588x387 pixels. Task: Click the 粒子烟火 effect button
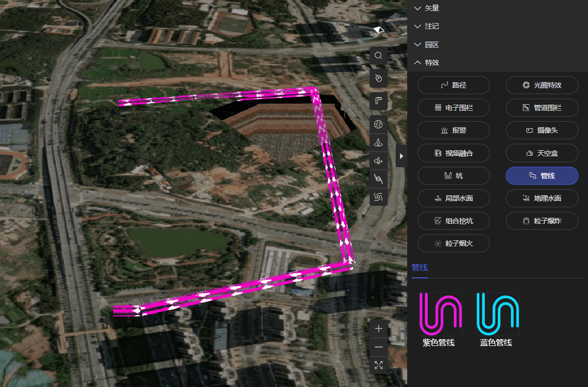tap(453, 243)
